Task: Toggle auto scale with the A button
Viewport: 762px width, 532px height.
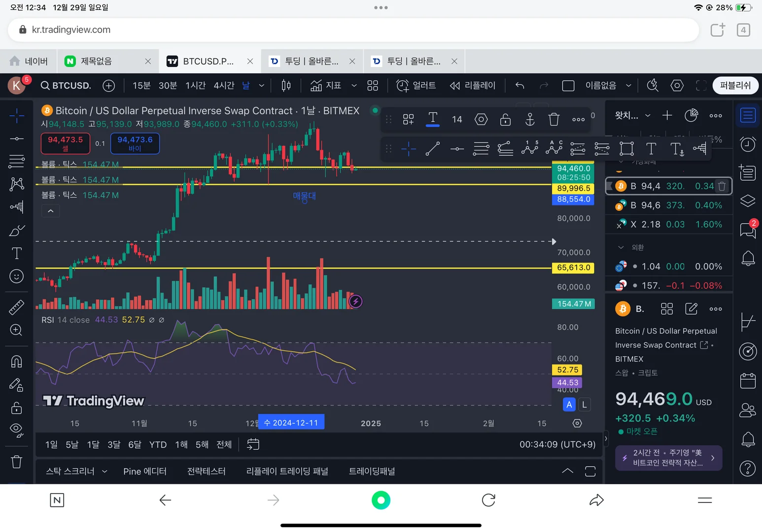Action: pyautogui.click(x=569, y=404)
